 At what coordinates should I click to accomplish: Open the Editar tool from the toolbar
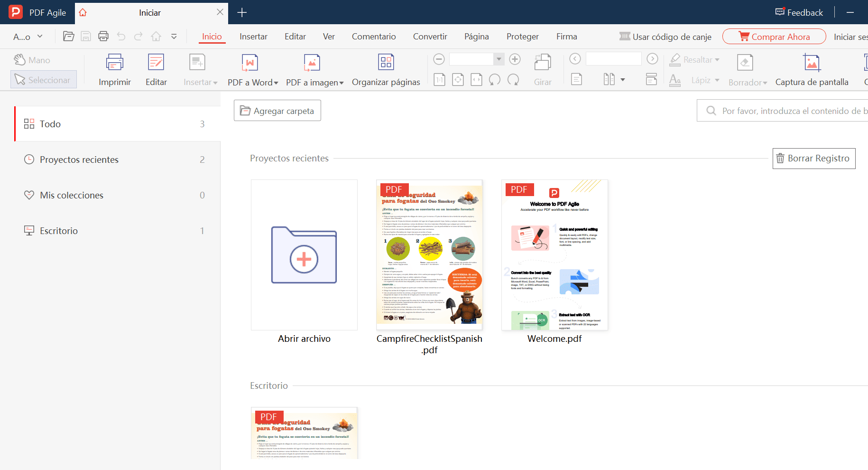click(x=156, y=69)
